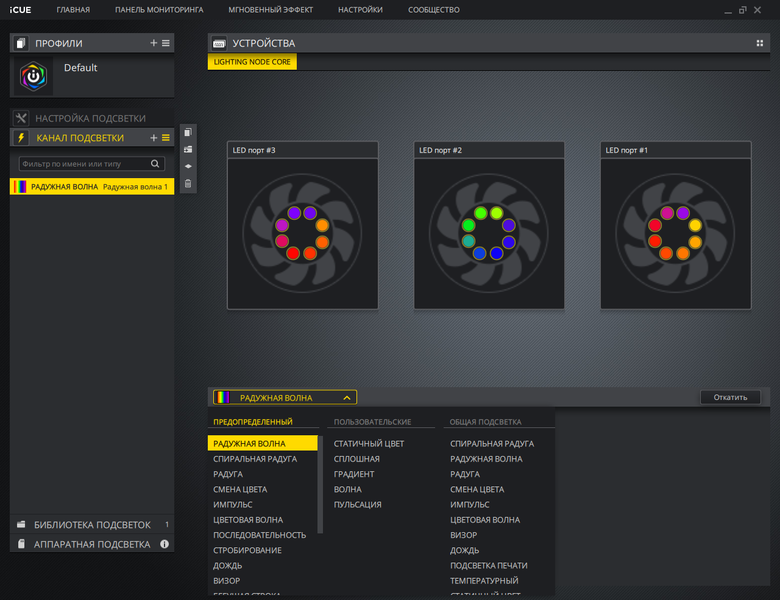This screenshot has width=780, height=600.
Task: Select the orange LED on LED порт #3 fan
Action: pyautogui.click(x=322, y=225)
